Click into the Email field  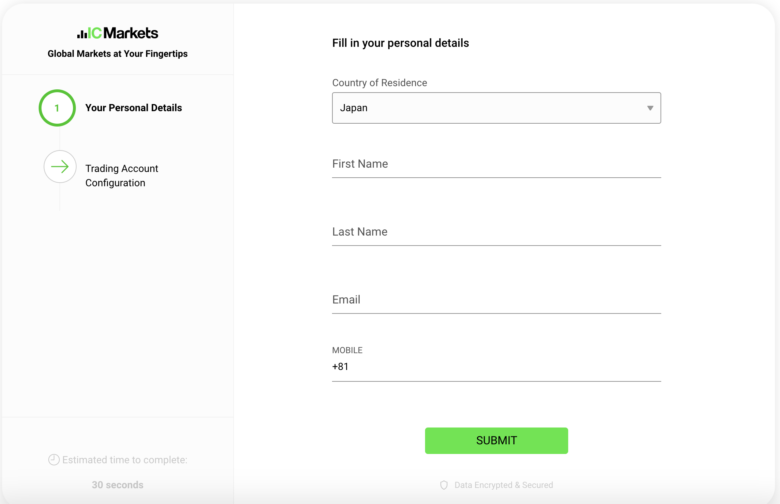496,300
